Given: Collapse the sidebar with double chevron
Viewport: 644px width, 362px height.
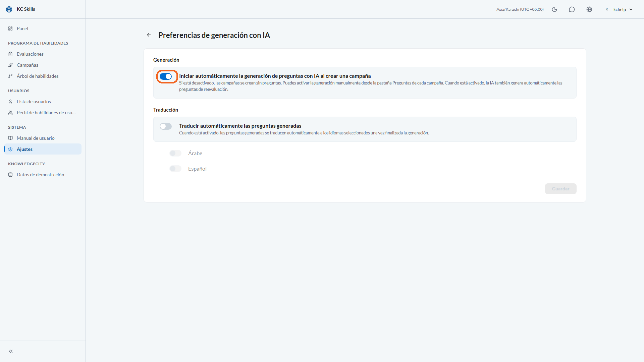Looking at the screenshot, I should pos(11,351).
